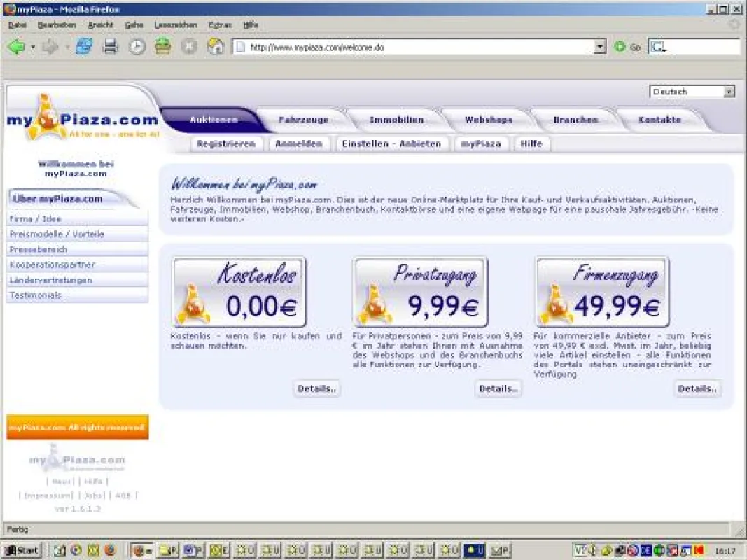Image resolution: width=747 pixels, height=560 pixels.
Task: Click the blue Reload page icon
Action: click(84, 46)
